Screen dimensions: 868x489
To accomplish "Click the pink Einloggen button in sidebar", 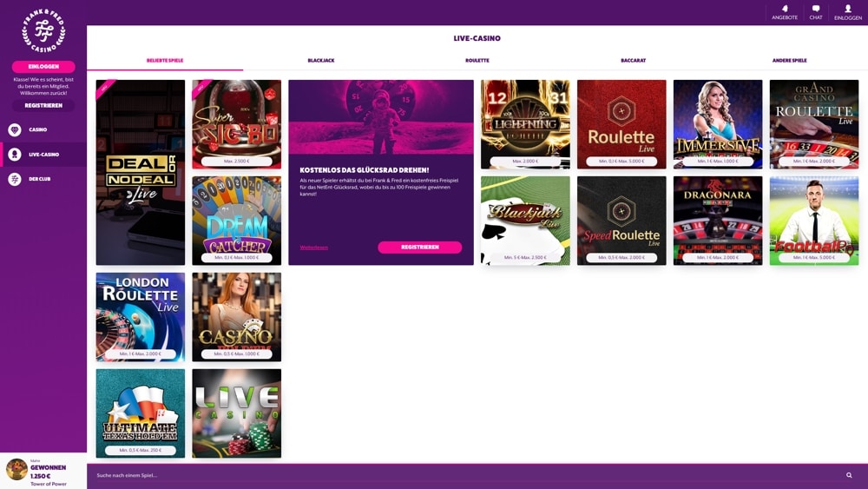I will pyautogui.click(x=43, y=67).
